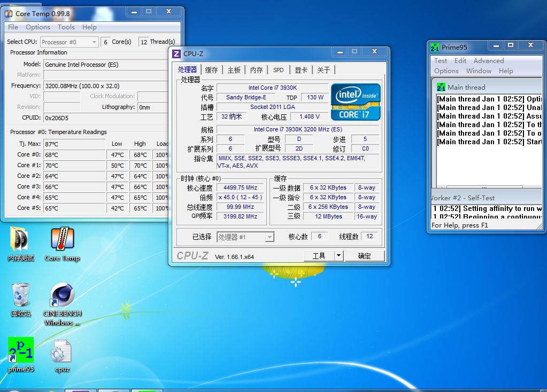Open Options menu in Core Temp

37,27
